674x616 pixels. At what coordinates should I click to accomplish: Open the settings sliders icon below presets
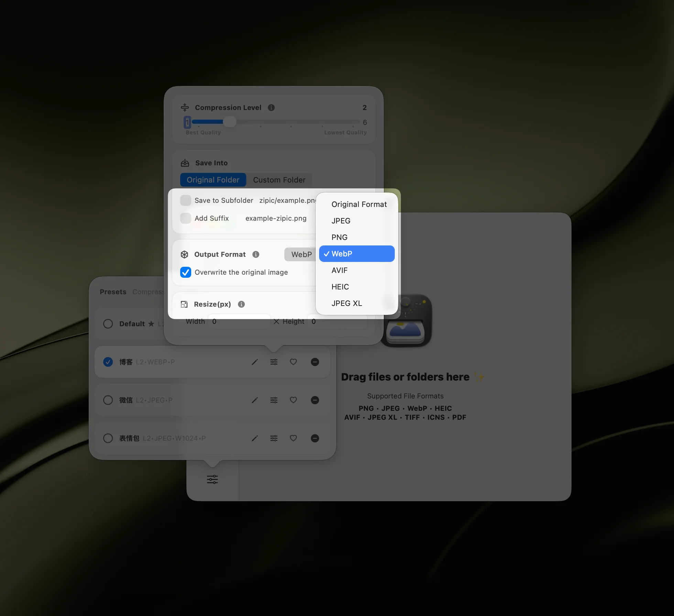pos(212,479)
